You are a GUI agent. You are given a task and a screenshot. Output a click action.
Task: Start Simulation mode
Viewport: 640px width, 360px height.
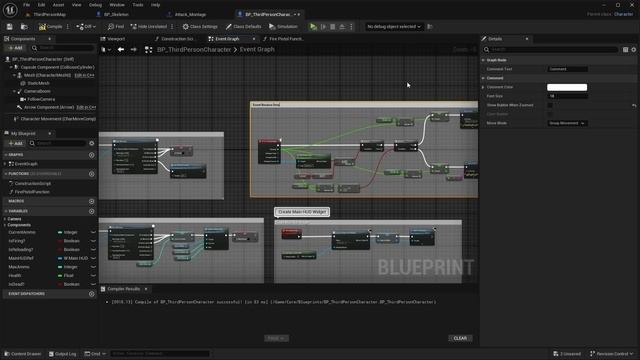coord(283,27)
